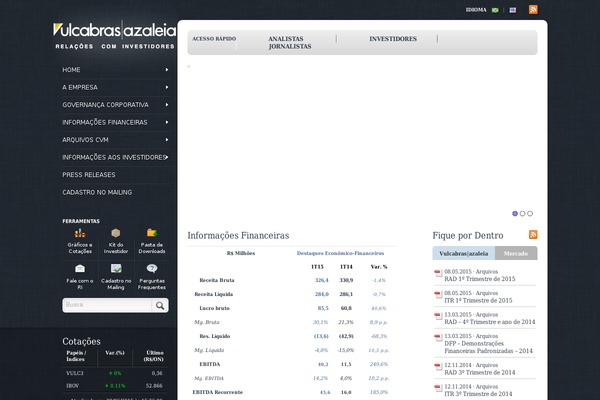Expand the INFORMAÇÕES FINANCEIRAS submenu arrow
The image size is (600, 400).
coord(167,122)
